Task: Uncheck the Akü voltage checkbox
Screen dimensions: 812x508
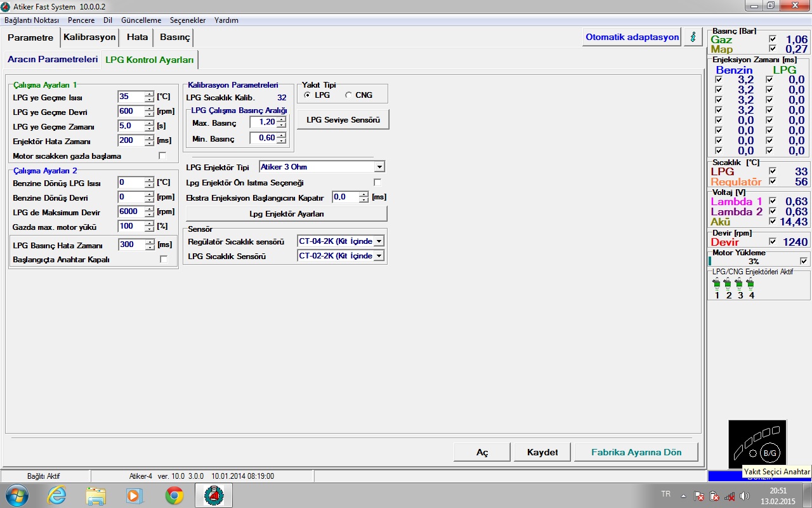Action: [x=772, y=221]
